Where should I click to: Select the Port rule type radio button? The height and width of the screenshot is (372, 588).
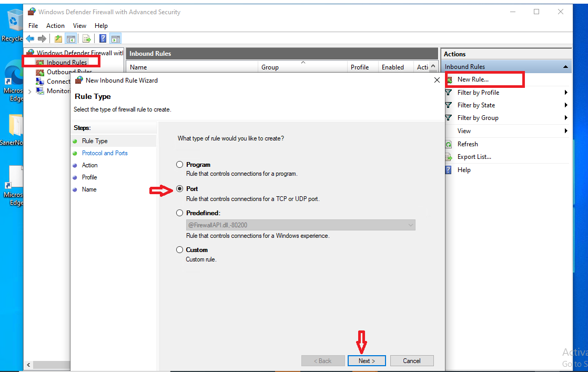point(180,188)
